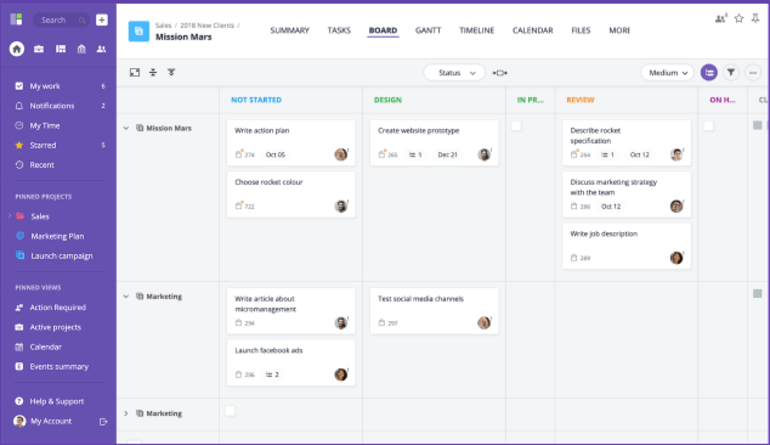Toggle the In Progress checkbox in Mission Mars row

click(516, 126)
